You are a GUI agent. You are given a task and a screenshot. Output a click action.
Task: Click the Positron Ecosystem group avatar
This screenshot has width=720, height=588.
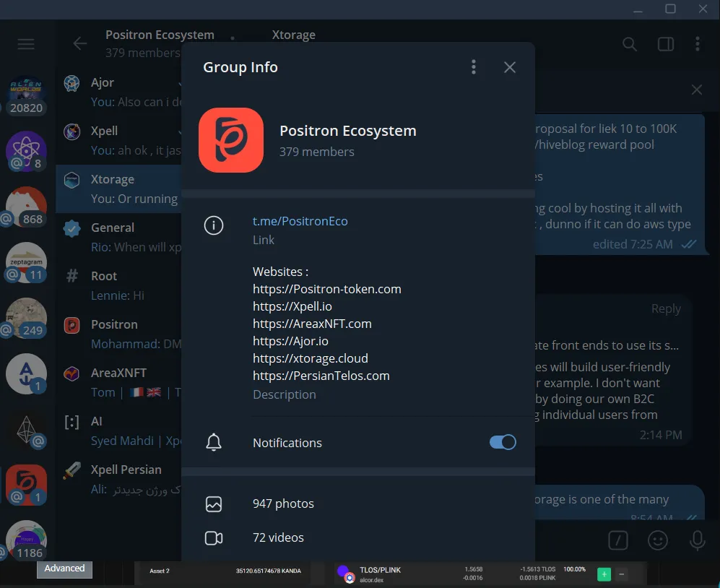pyautogui.click(x=231, y=140)
